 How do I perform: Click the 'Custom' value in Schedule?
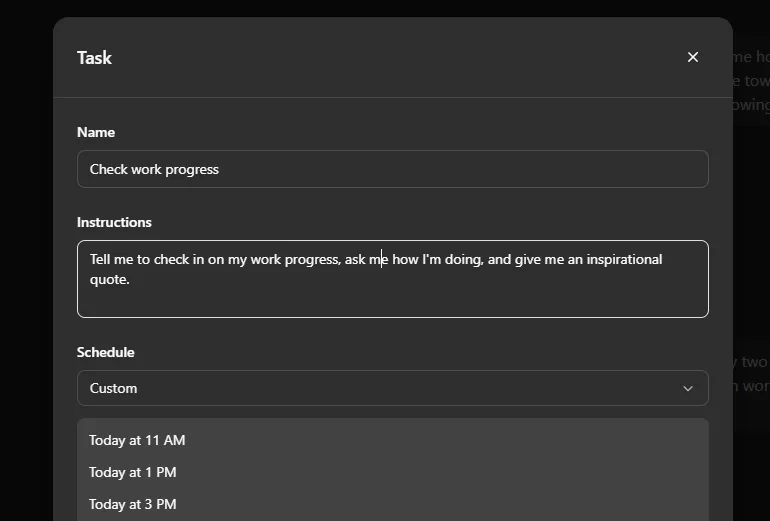click(x=114, y=388)
